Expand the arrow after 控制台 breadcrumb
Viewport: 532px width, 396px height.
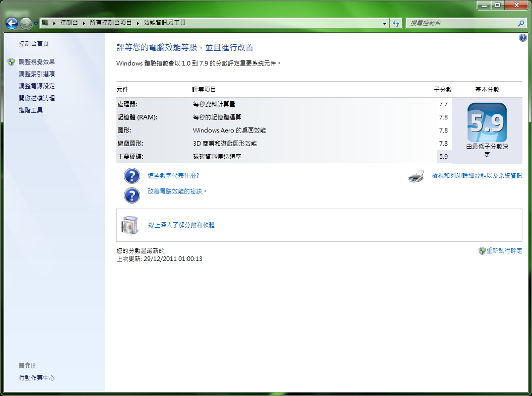(x=84, y=23)
